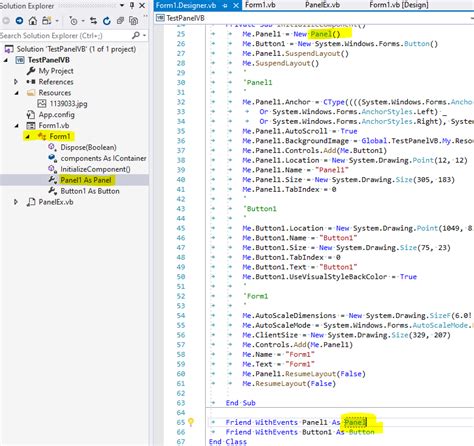Close the Form1.Designer.vb tab
474x446 pixels.
point(236,6)
